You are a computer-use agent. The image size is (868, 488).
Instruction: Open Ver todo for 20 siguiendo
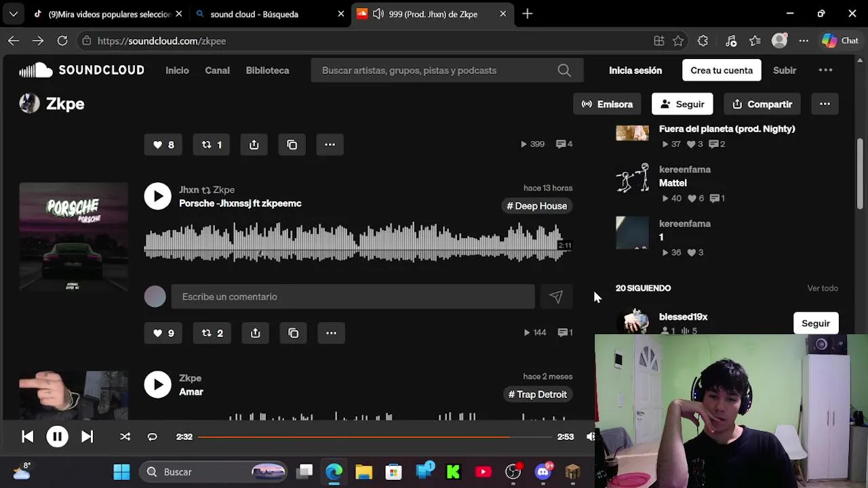823,288
